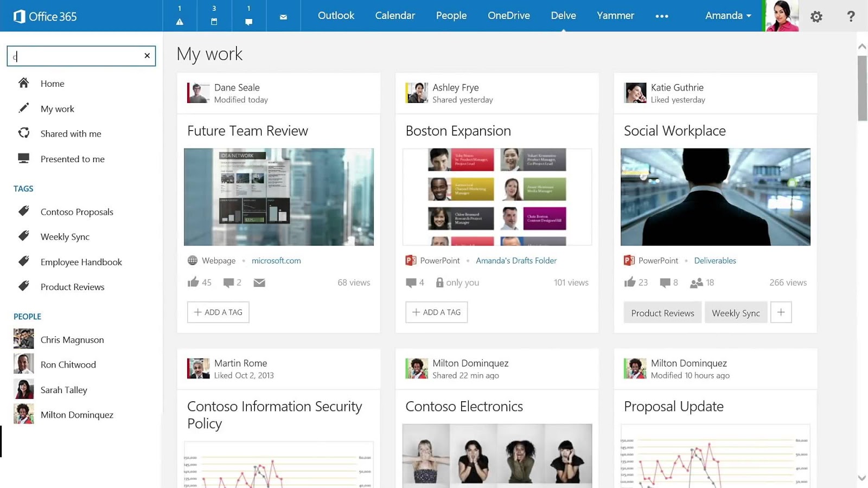This screenshot has width=868, height=488.
Task: Open the more apps ellipsis menu
Action: 662,16
